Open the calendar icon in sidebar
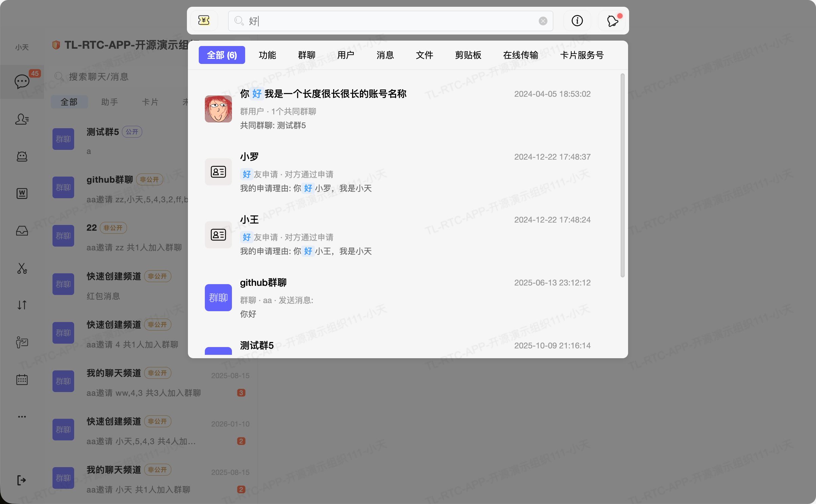 [x=22, y=380]
